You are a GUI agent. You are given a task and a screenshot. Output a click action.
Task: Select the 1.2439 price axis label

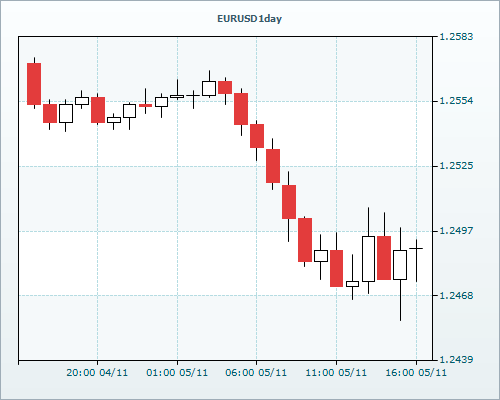click(456, 360)
